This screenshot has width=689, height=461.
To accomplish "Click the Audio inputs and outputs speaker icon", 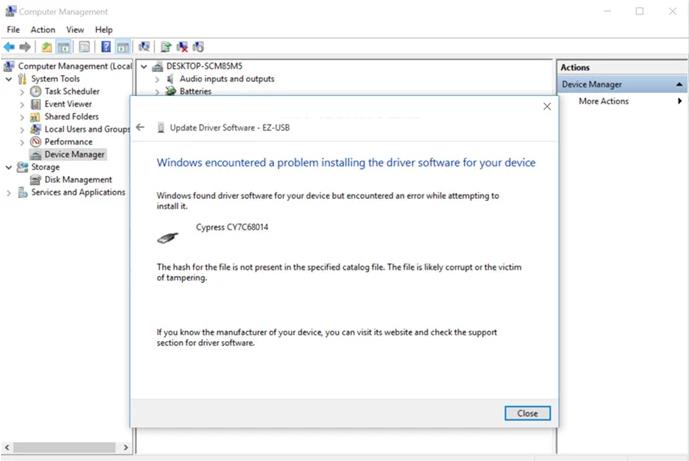I will click(170, 79).
